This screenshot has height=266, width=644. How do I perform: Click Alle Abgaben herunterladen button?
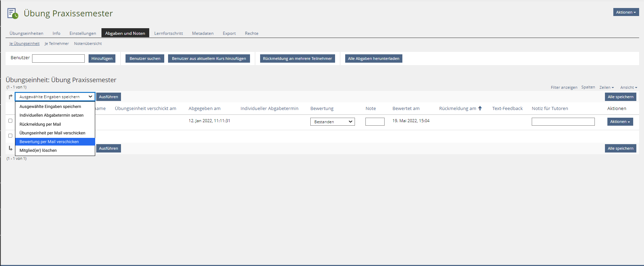(x=373, y=58)
